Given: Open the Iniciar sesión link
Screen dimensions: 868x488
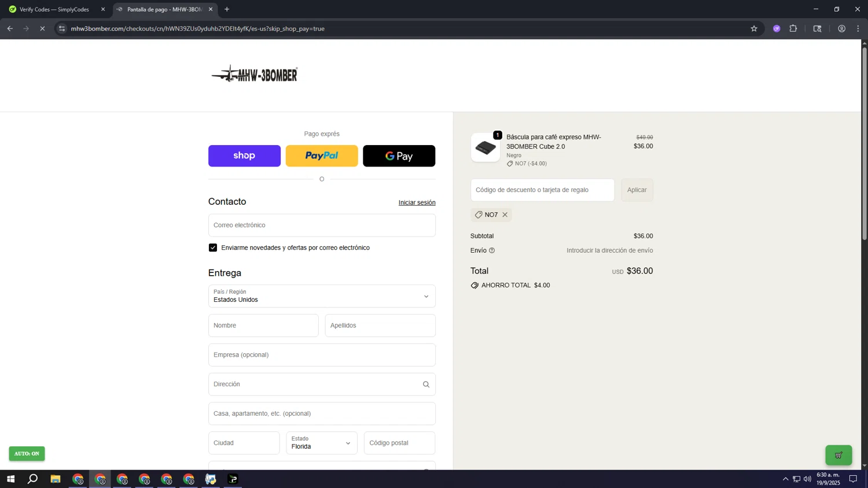Looking at the screenshot, I should 417,202.
